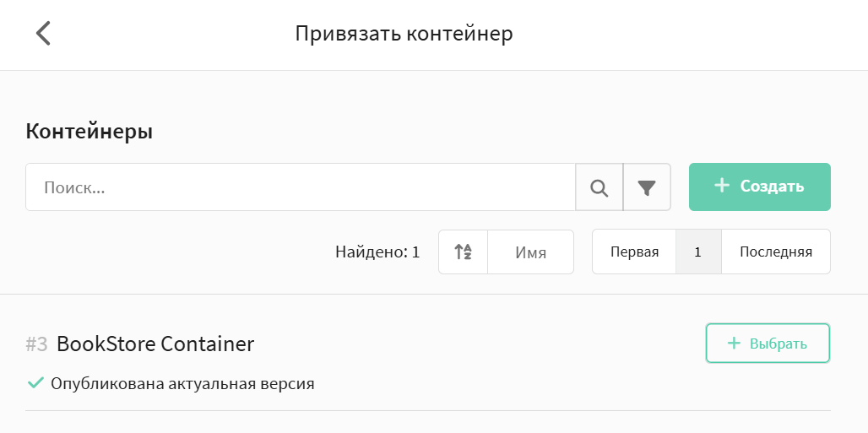Click the Опубликована актуальная версия status text

(x=182, y=383)
